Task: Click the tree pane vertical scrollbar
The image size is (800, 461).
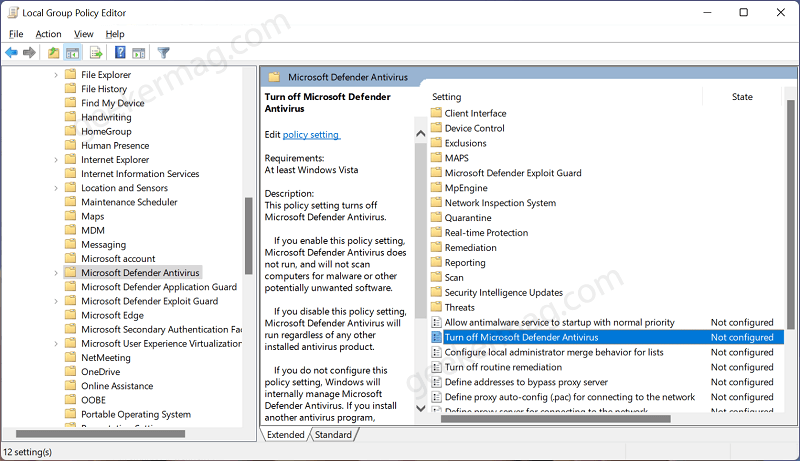Action: [248, 236]
